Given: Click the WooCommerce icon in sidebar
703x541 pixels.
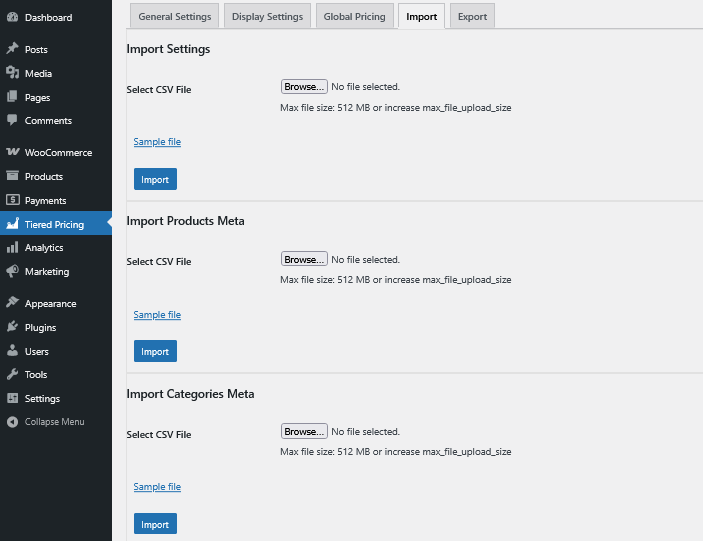Looking at the screenshot, I should coord(12,153).
